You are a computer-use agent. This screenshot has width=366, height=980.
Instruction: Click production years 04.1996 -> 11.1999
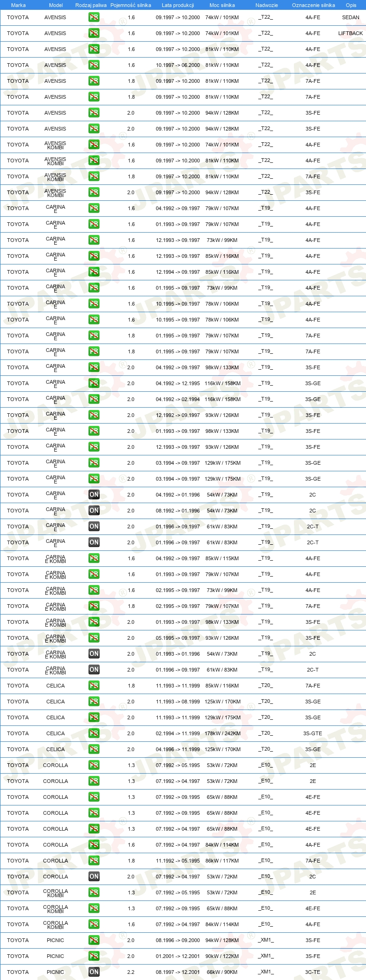[178, 749]
